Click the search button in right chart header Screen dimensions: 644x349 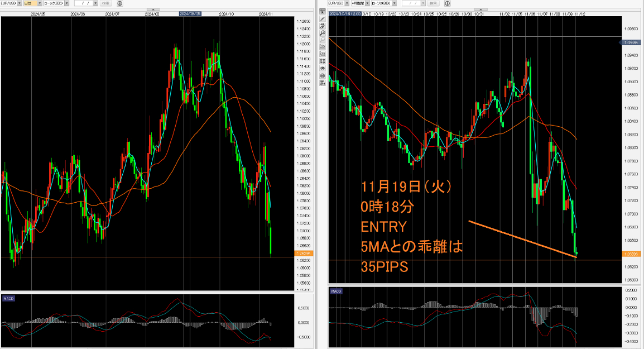[433, 3]
